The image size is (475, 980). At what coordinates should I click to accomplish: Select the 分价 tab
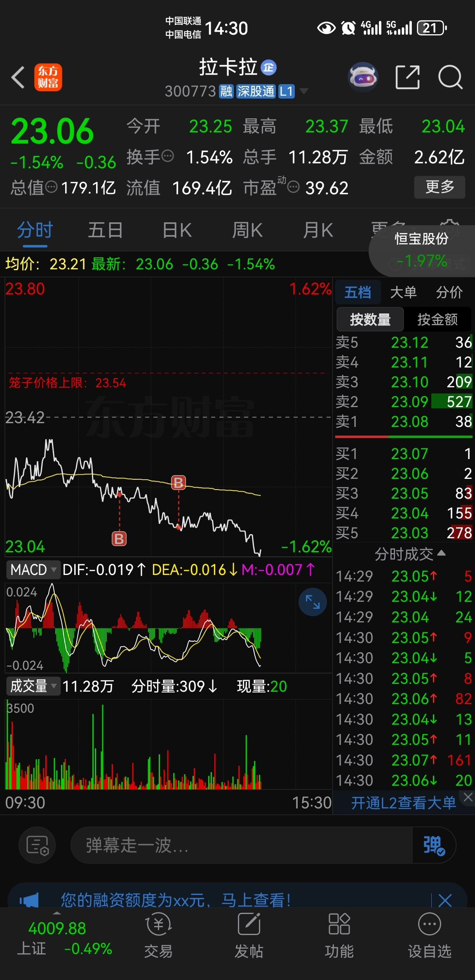[449, 292]
